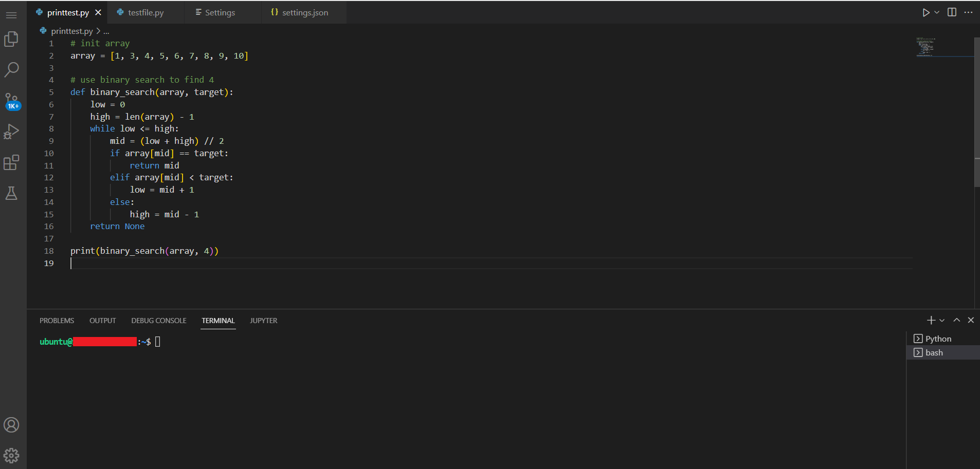Open the Extensions view
Image resolution: width=980 pixels, height=469 pixels.
click(x=11, y=162)
